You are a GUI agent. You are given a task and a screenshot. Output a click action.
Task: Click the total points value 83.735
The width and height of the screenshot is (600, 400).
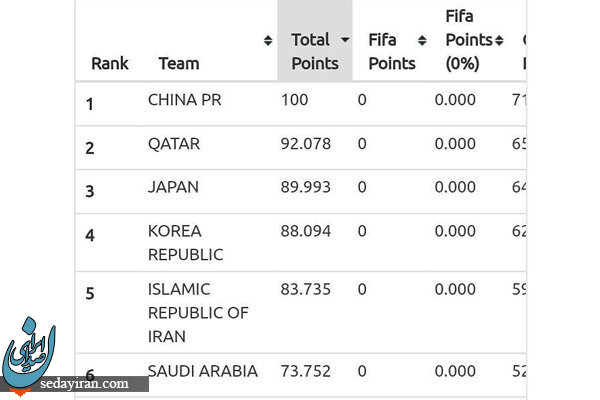[306, 289]
